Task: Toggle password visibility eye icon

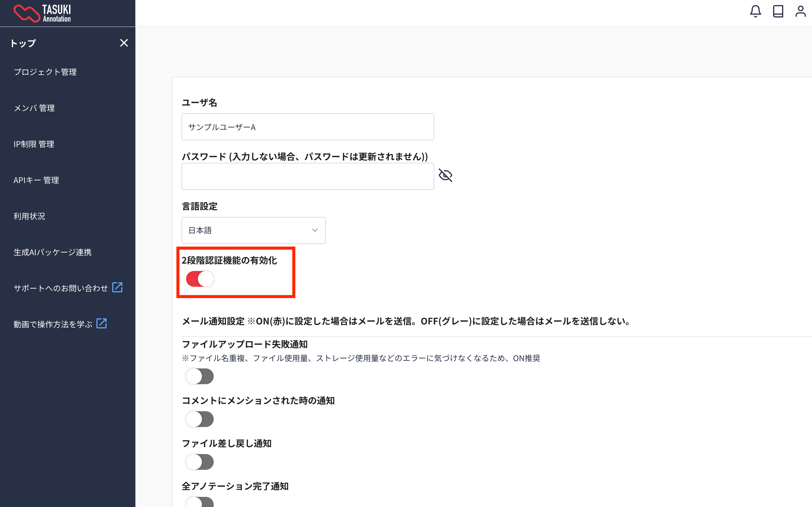Action: tap(445, 175)
